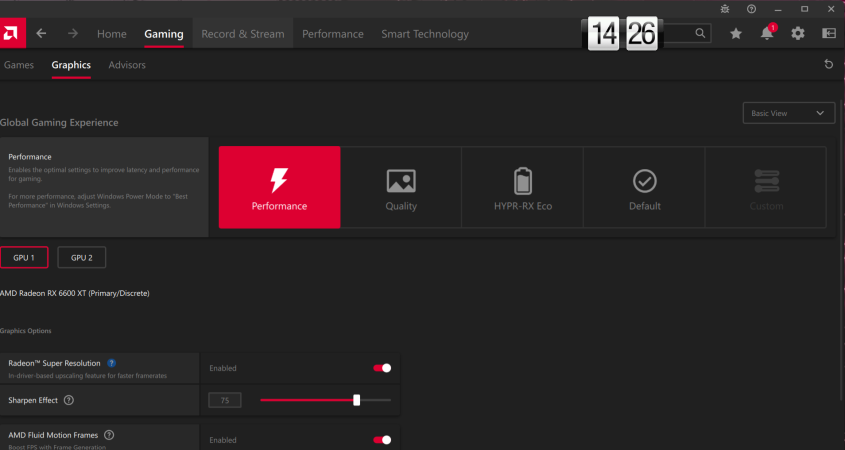Click Sharpen Effect help icon

pyautogui.click(x=68, y=400)
